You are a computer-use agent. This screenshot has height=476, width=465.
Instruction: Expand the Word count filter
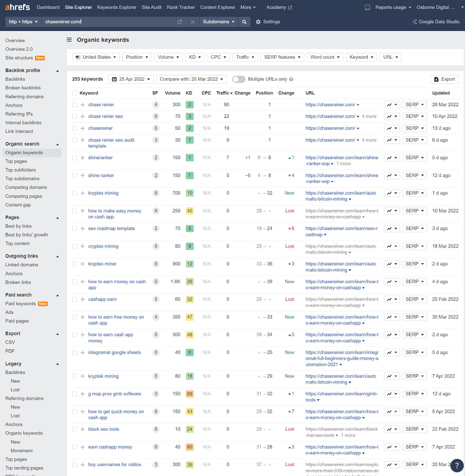pos(325,57)
